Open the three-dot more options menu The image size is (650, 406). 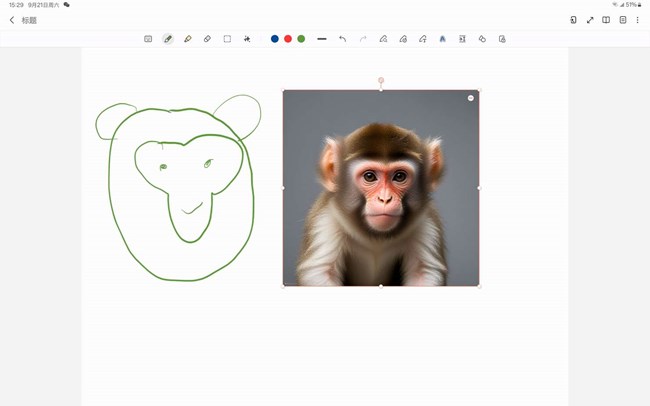click(638, 20)
